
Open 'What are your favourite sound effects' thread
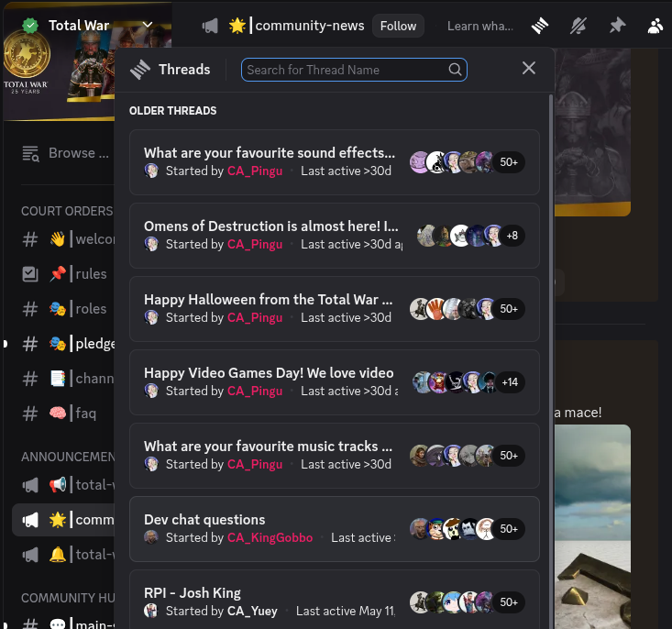(335, 162)
